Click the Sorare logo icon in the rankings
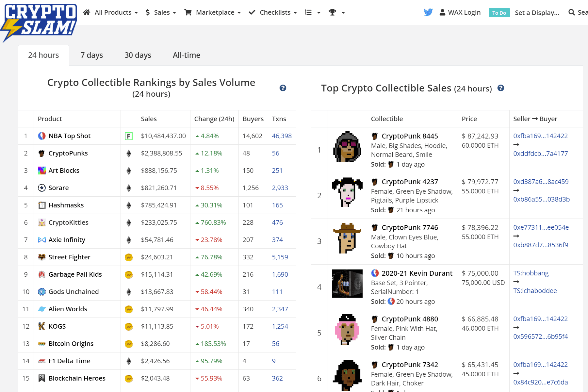 pyautogui.click(x=41, y=188)
